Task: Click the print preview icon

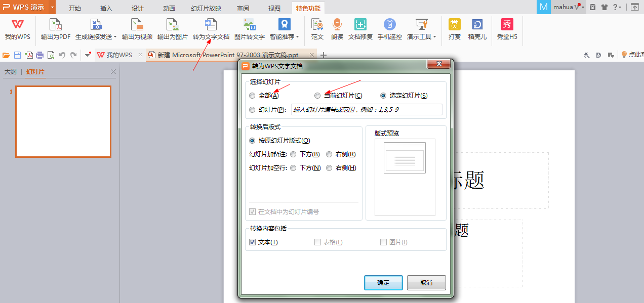Action: click(x=51, y=55)
